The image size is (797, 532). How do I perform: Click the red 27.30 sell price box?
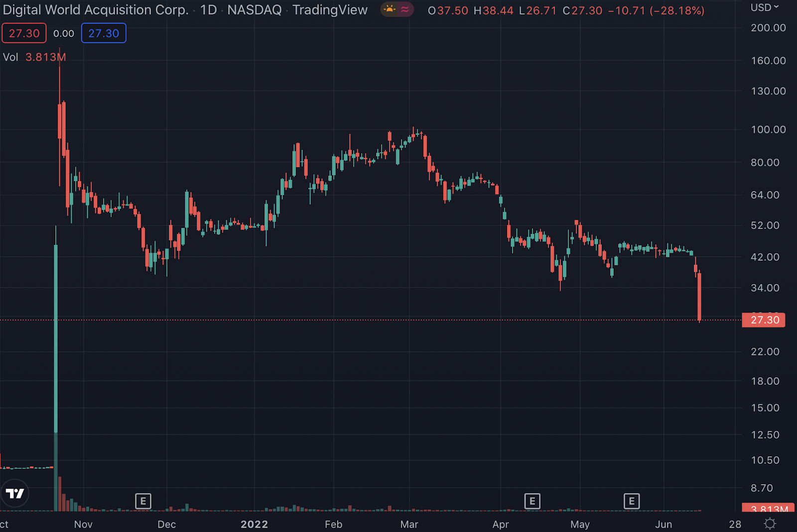coord(24,33)
